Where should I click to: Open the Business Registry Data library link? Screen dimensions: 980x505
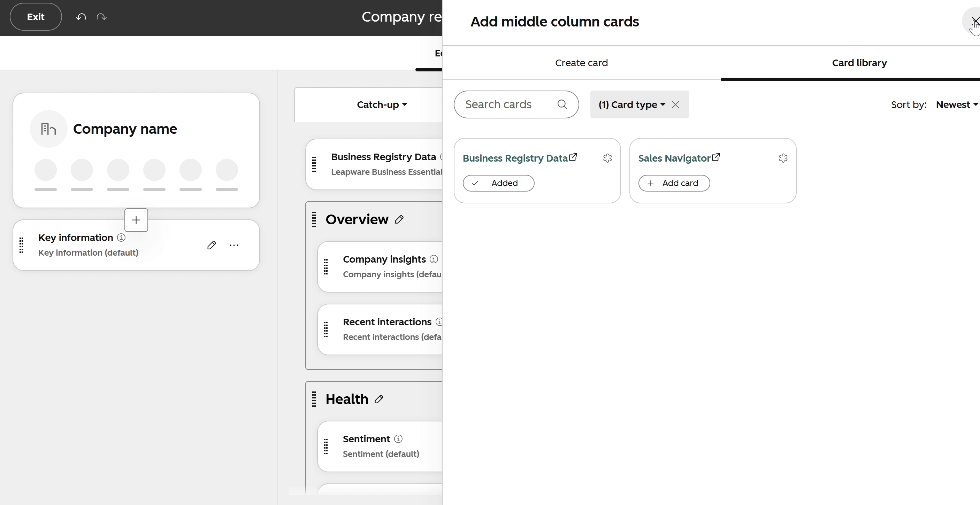515,158
